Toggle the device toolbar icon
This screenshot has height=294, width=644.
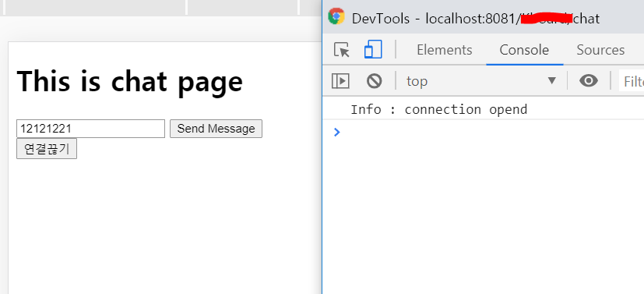tap(373, 49)
